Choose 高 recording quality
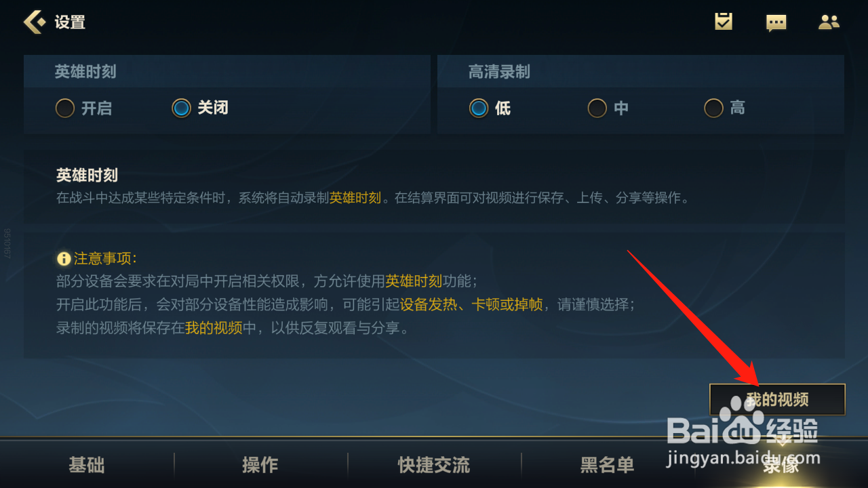This screenshot has width=868, height=488. [724, 108]
